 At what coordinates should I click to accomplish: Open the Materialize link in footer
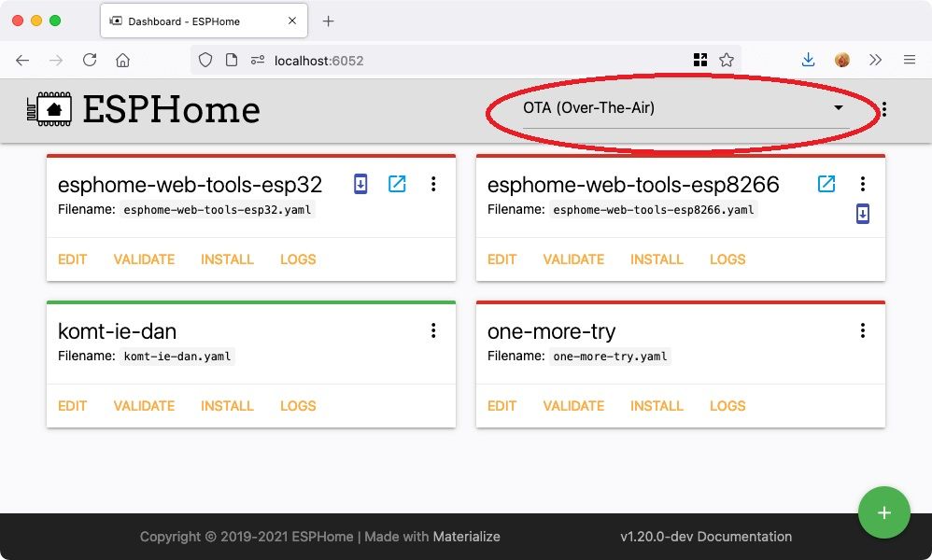point(466,537)
